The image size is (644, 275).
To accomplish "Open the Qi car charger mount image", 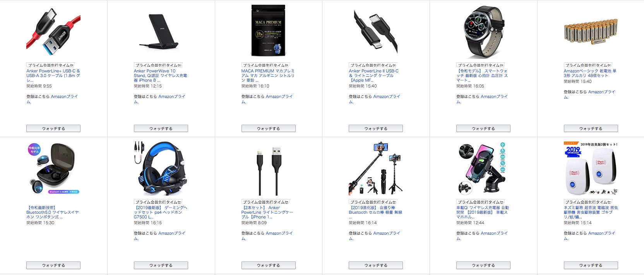I will (x=483, y=169).
